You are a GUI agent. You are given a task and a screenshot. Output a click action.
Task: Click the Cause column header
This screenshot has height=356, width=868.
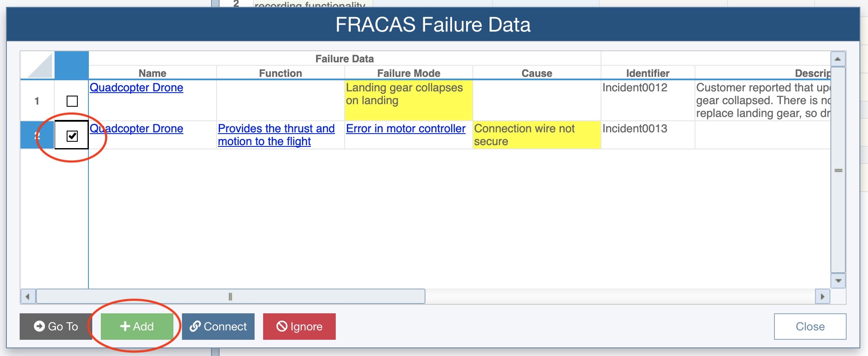click(x=537, y=73)
